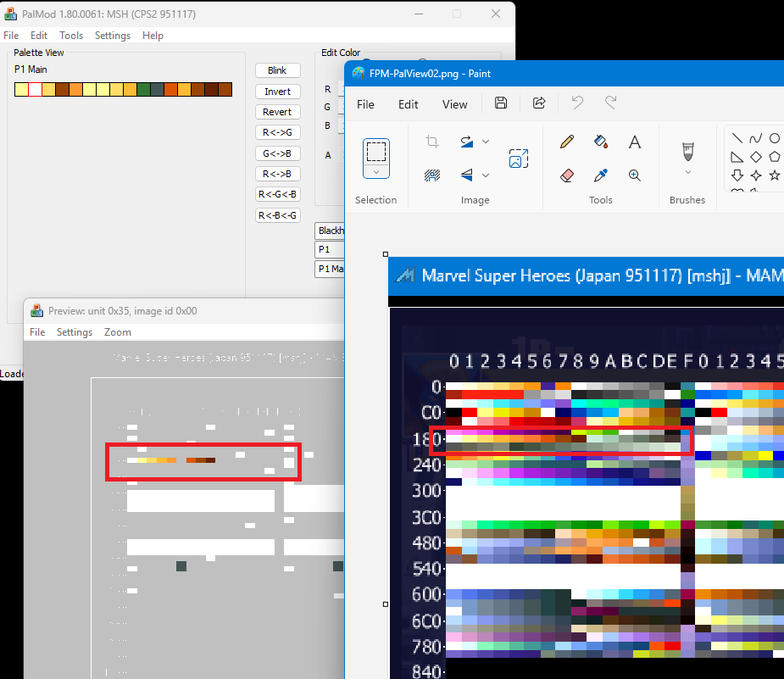Select the Brushes tool in Paint
The width and height of the screenshot is (784, 679).
point(688,152)
